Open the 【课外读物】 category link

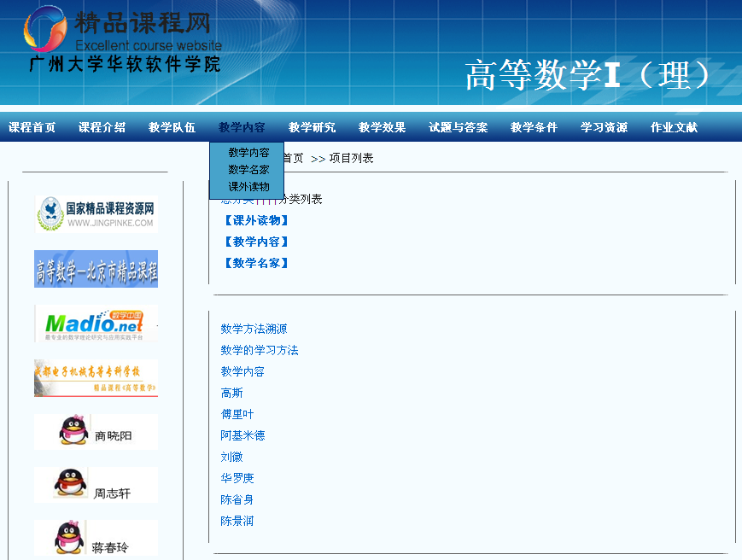click(255, 220)
